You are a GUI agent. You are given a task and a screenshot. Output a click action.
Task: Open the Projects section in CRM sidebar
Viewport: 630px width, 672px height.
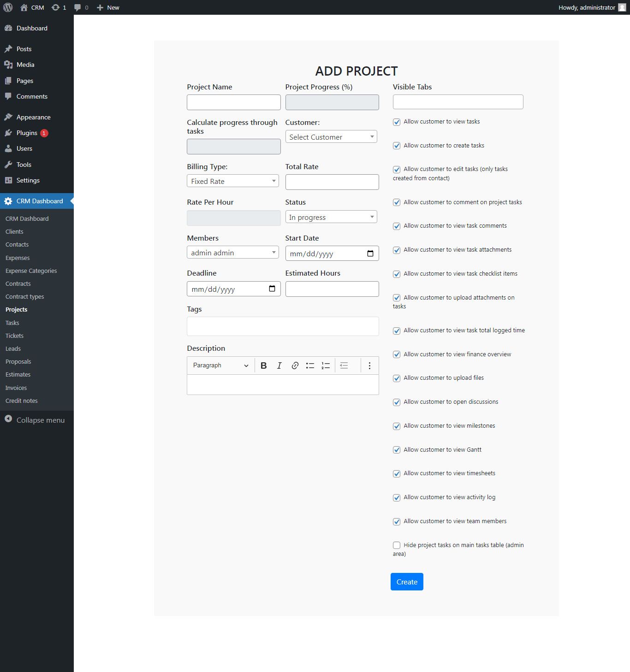(x=17, y=309)
